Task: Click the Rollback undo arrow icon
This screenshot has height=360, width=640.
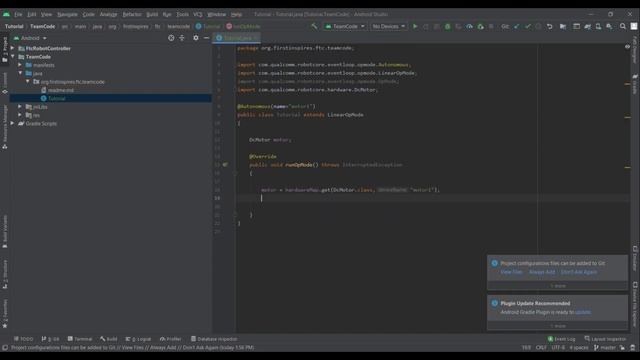Action: tap(550, 26)
